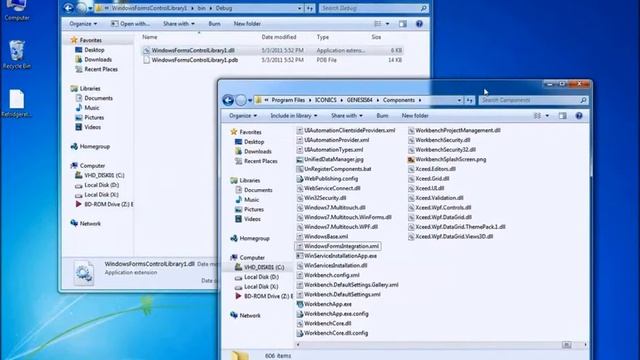Click New folder in Components window
The width and height of the screenshot is (640, 360).
(x=415, y=116)
